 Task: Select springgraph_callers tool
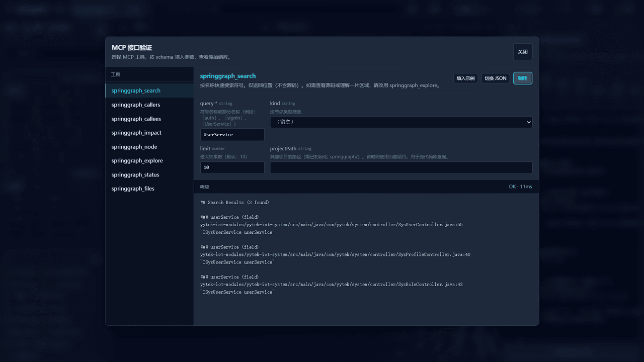tap(149, 105)
